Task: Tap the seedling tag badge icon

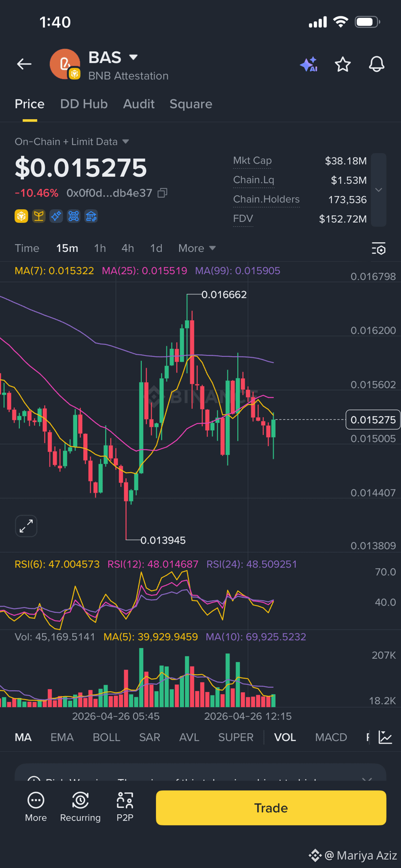Action: point(39,216)
